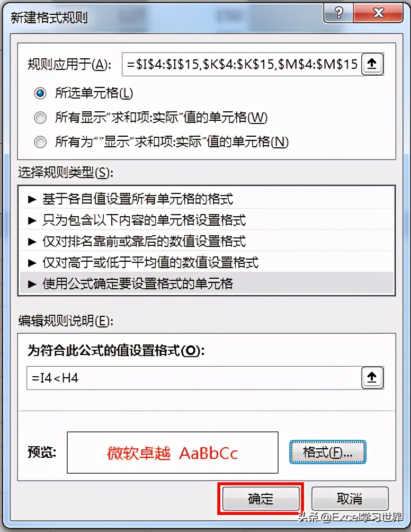This screenshot has height=532, width=411.
Task: Click the arrow before 只为包含以下内容的单元格设置格式
Action: click(x=32, y=220)
